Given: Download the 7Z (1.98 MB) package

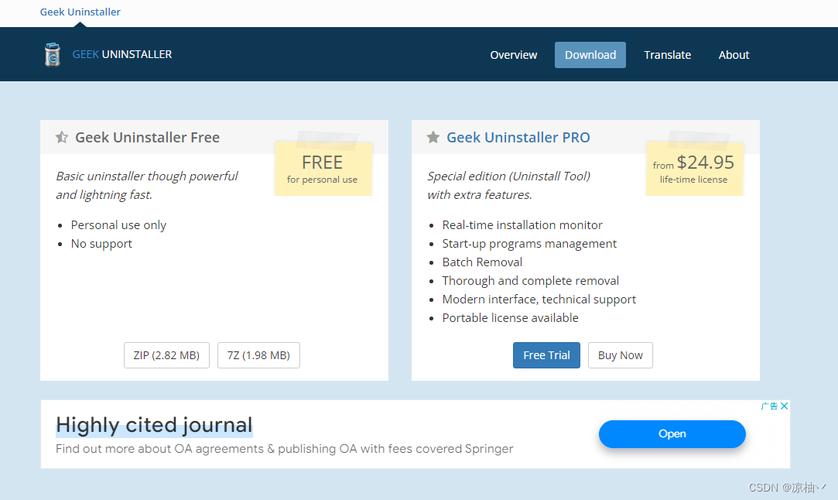Looking at the screenshot, I should [258, 355].
